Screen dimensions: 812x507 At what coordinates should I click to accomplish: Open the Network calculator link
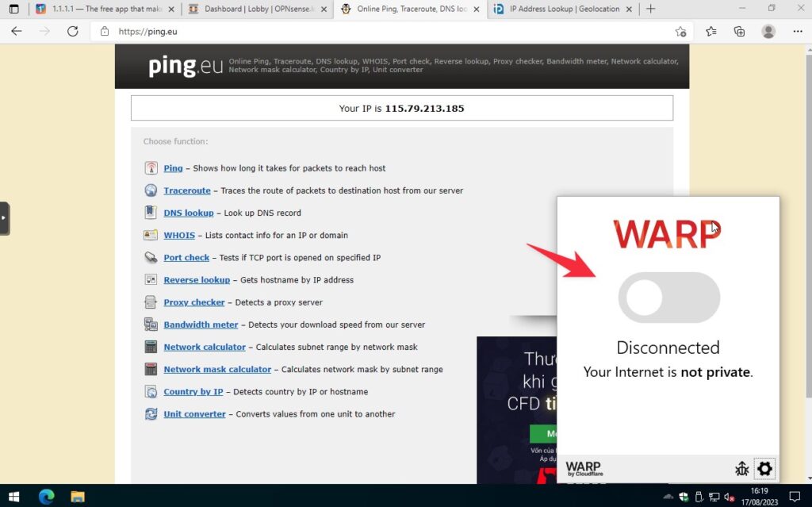(x=205, y=347)
